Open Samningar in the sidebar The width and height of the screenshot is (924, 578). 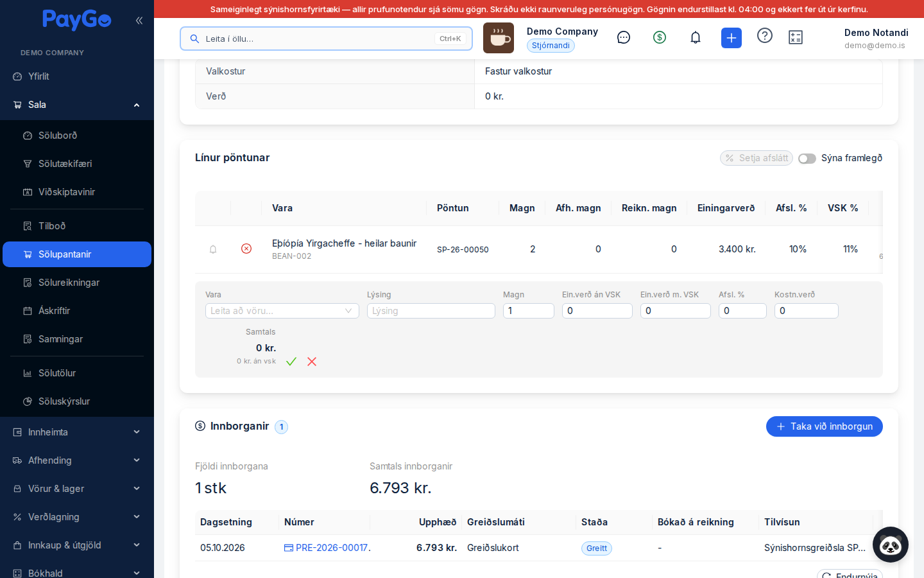(77, 339)
